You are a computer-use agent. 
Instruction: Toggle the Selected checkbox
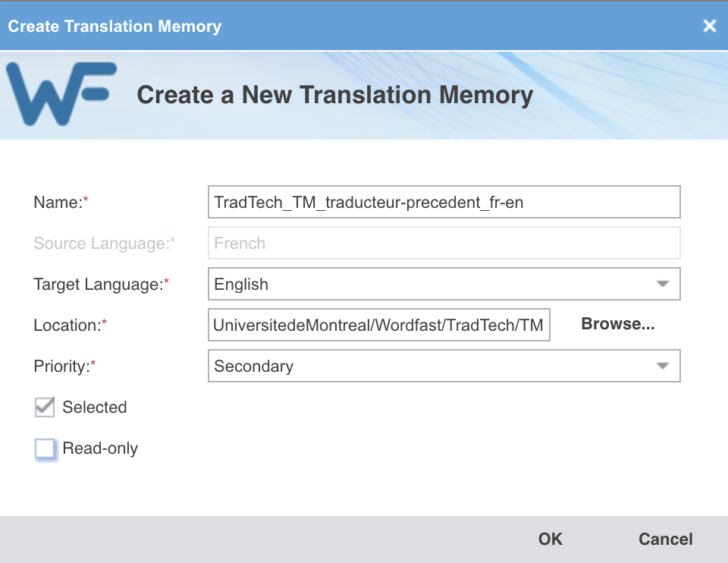[x=45, y=407]
